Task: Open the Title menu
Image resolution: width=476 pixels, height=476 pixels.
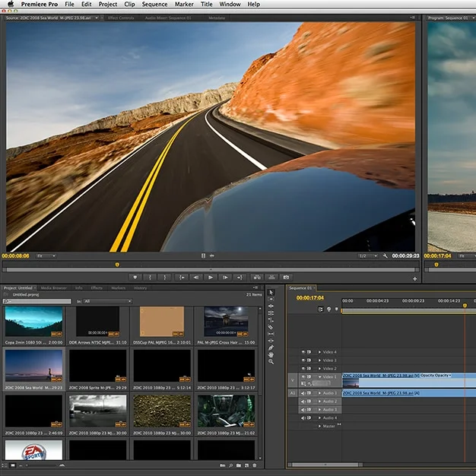Action: pos(206,5)
